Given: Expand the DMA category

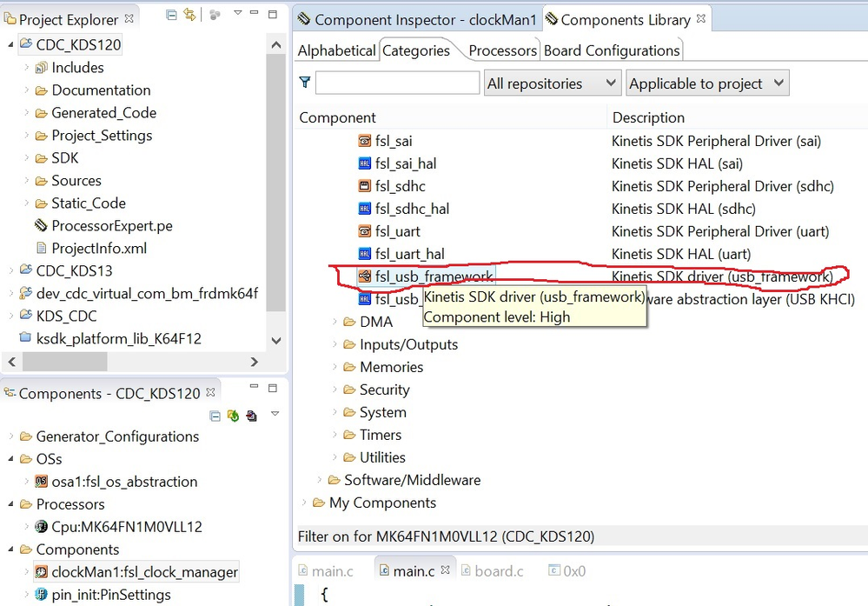Looking at the screenshot, I should click(x=335, y=322).
